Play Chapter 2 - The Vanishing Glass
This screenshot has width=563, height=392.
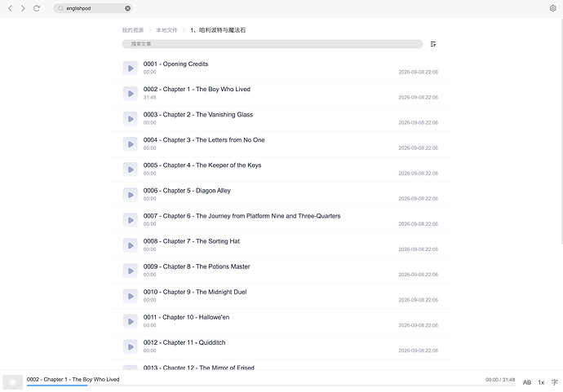click(x=131, y=119)
